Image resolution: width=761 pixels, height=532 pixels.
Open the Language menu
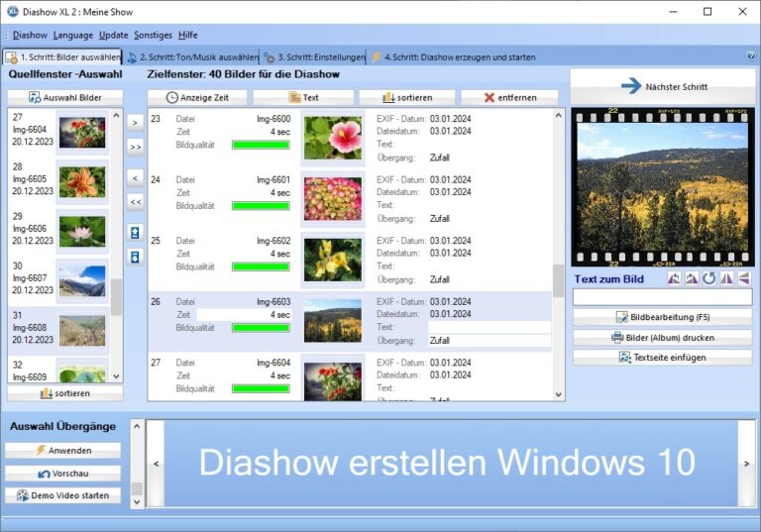pyautogui.click(x=72, y=35)
